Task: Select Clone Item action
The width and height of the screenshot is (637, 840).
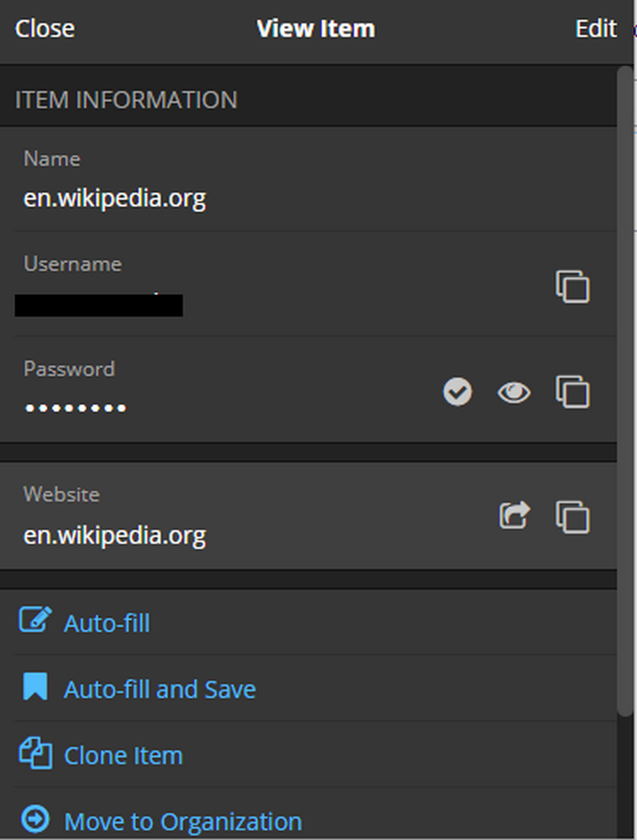Action: coord(123,756)
